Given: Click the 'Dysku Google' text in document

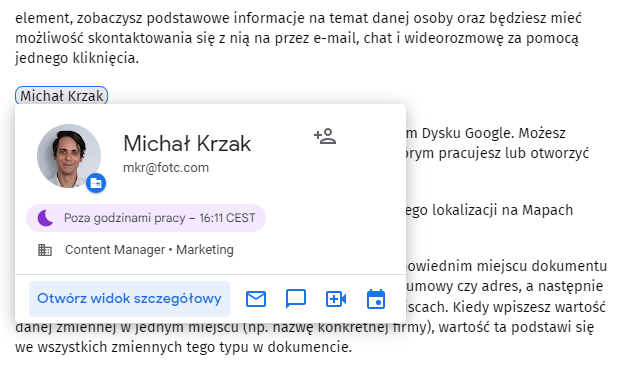Looking at the screenshot, I should click(x=467, y=133).
